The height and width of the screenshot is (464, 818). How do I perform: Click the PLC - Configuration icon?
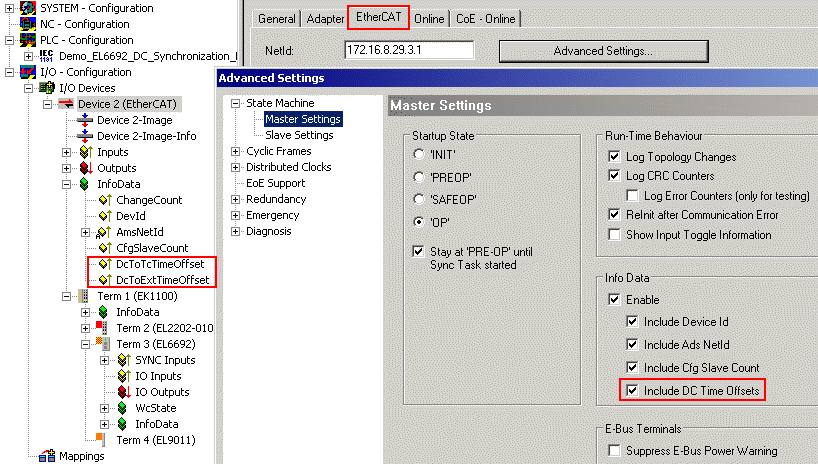pos(26,40)
